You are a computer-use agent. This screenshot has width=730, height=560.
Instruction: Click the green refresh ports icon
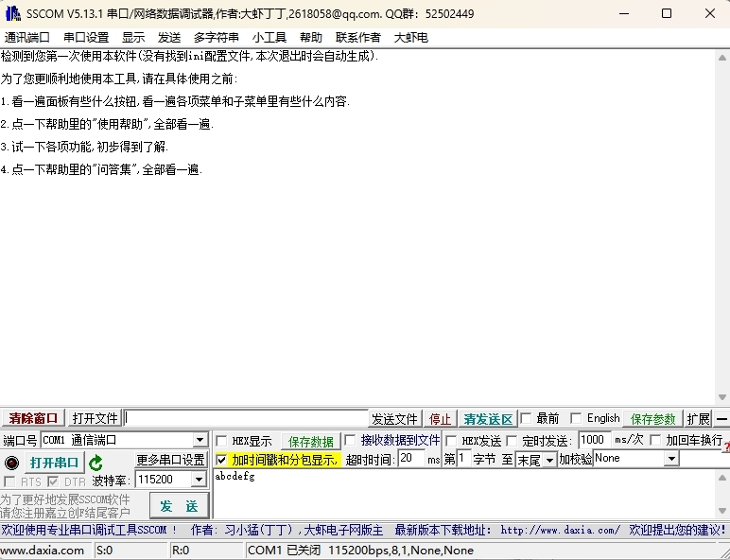(96, 463)
